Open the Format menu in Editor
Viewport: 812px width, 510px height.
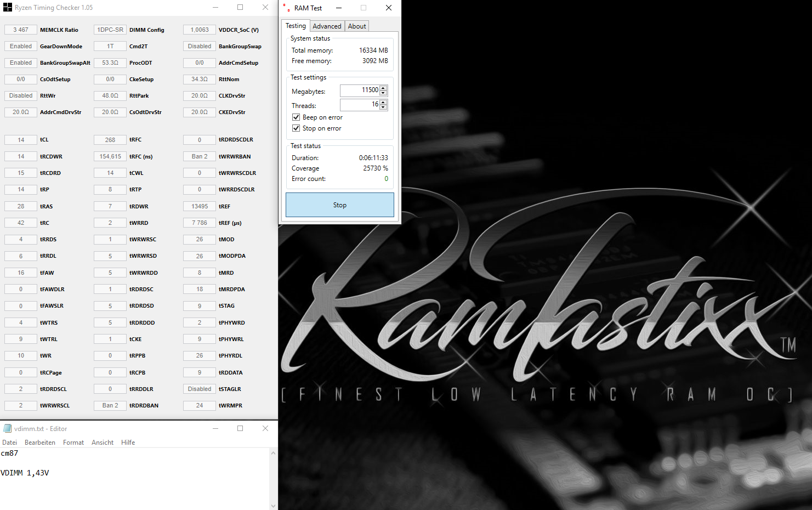pos(73,443)
